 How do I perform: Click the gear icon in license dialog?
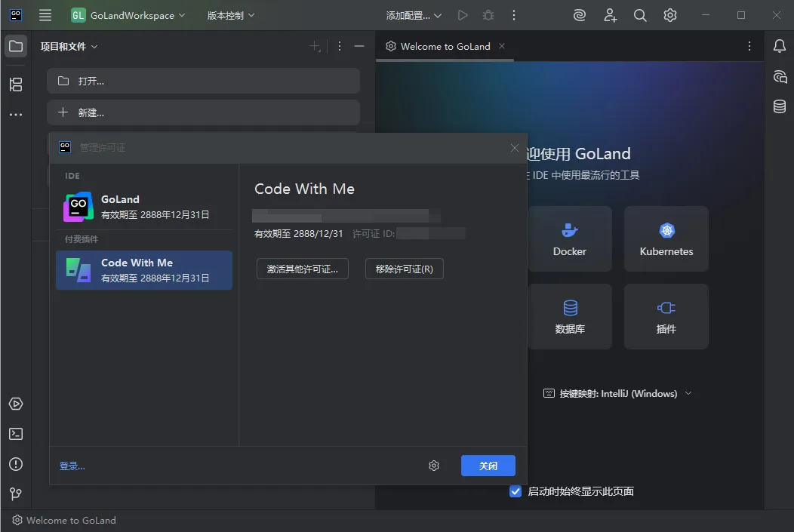(x=434, y=466)
